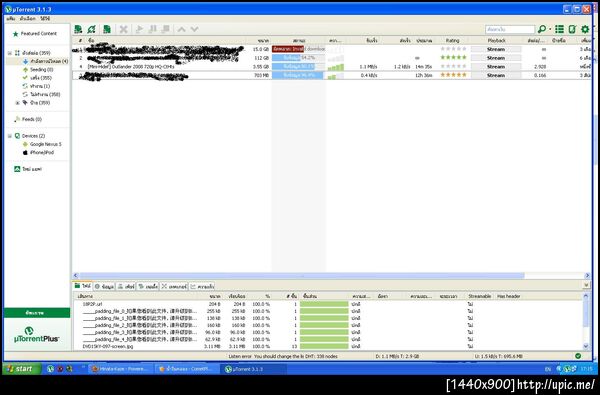Screen dimensions: 600x395
Task: Switch to the Ratings tab
Action: point(148,286)
